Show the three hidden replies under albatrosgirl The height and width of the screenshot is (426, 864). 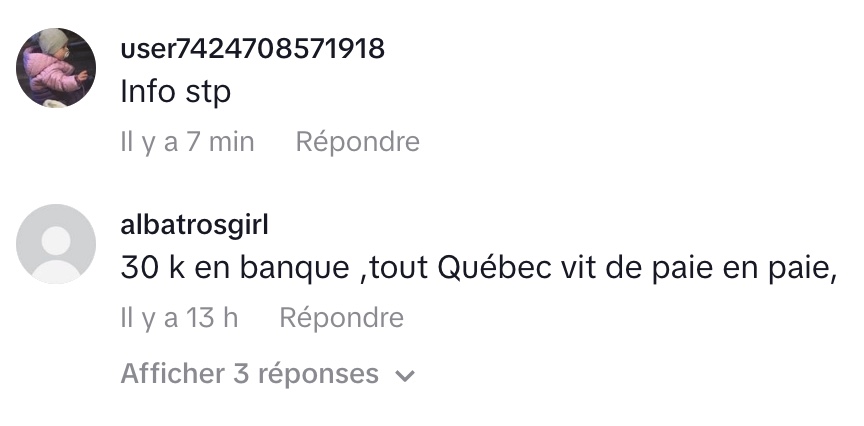267,374
